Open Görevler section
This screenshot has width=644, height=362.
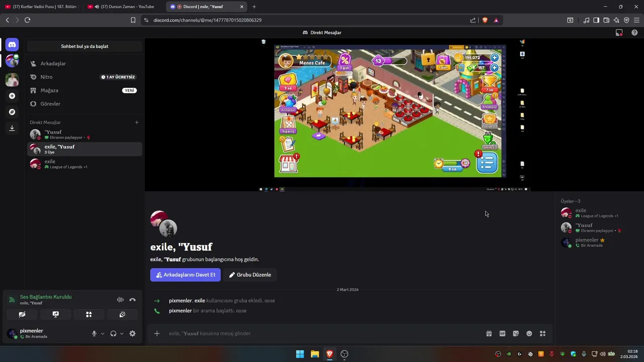(x=85, y=104)
